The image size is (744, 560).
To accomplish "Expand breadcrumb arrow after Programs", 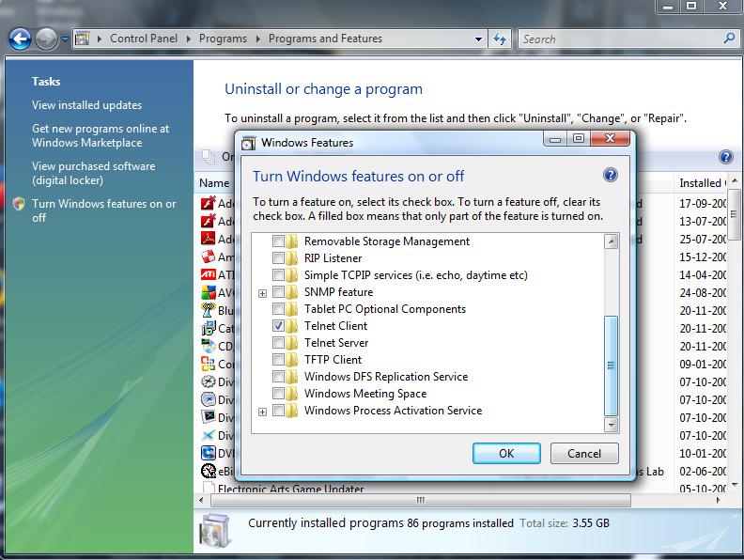I will (257, 39).
